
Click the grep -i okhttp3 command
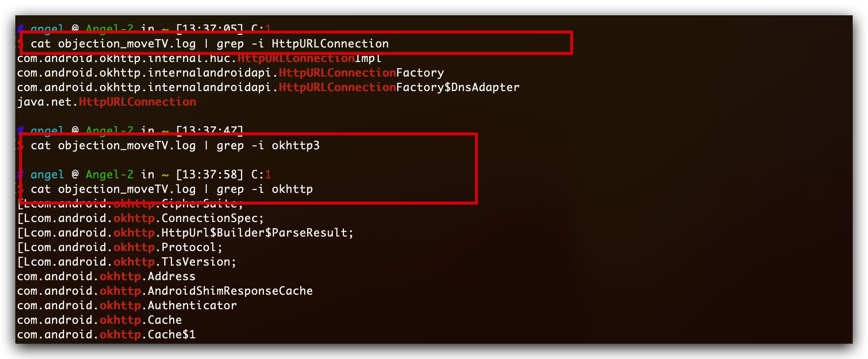coord(175,145)
